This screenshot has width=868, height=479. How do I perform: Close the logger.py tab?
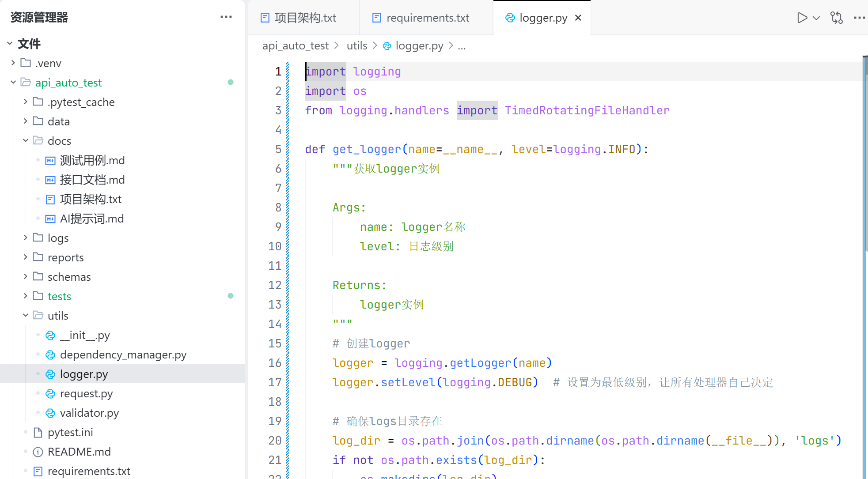578,18
